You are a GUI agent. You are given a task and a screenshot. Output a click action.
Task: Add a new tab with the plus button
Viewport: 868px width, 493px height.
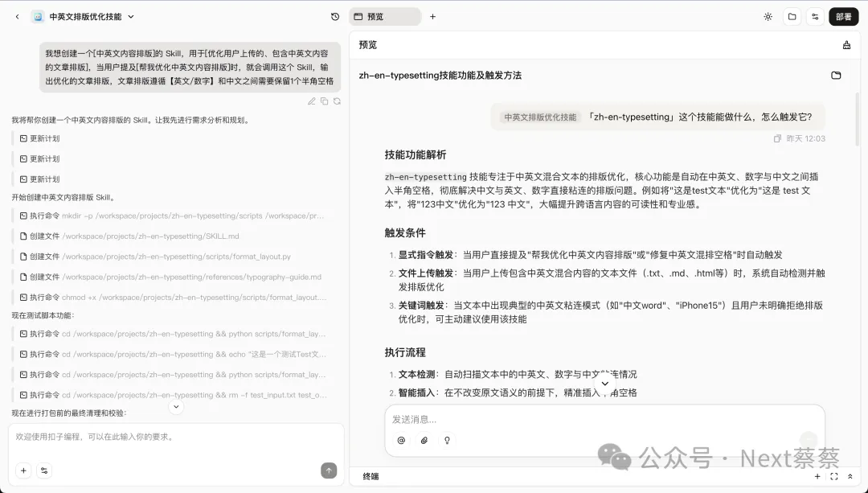tap(432, 16)
